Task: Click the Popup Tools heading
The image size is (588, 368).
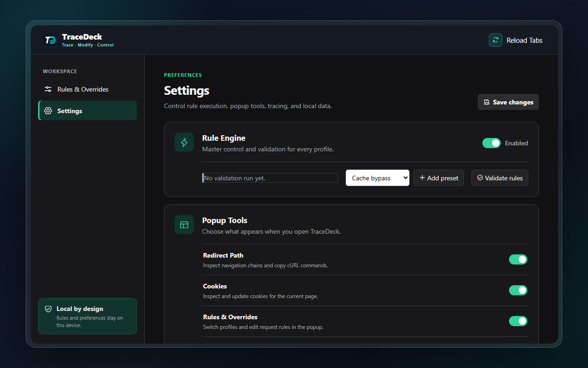Action: pyautogui.click(x=225, y=220)
